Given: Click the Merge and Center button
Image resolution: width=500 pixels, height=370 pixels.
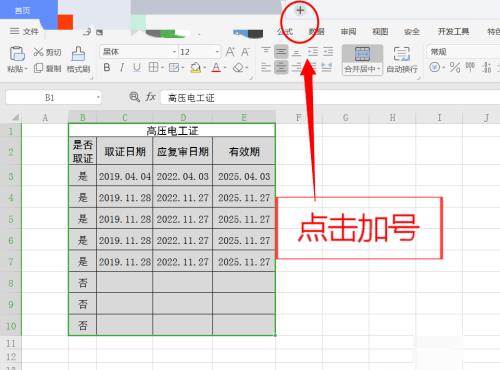Looking at the screenshot, I should pyautogui.click(x=362, y=60).
